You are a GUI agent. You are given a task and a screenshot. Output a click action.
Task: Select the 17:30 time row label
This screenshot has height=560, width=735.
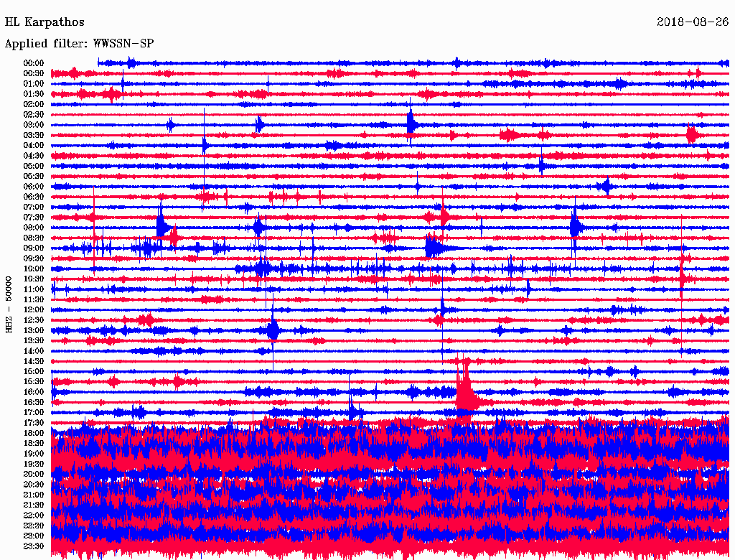tap(34, 423)
